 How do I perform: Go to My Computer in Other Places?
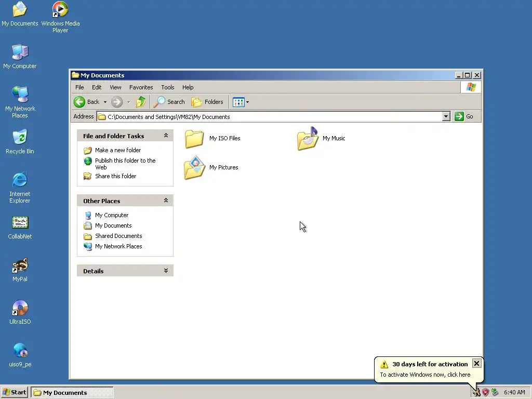(x=112, y=215)
